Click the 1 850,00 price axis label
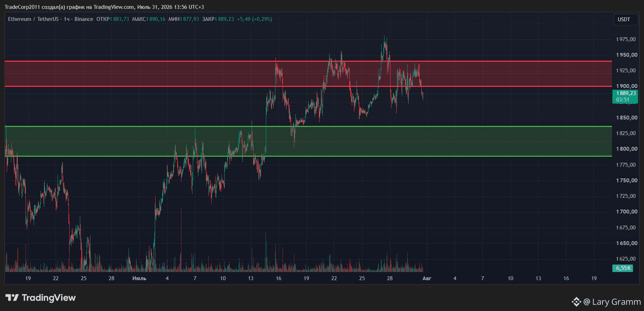Screen dimensions: 644x311 pos(627,118)
